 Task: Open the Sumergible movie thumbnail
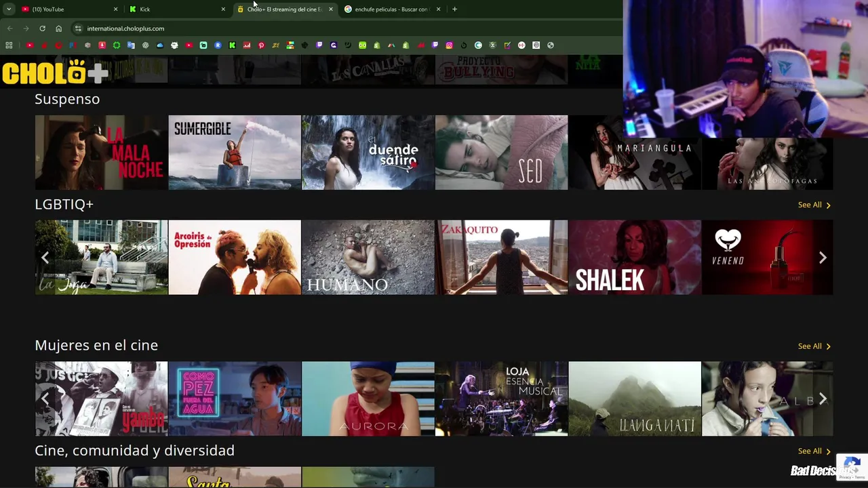click(x=235, y=152)
